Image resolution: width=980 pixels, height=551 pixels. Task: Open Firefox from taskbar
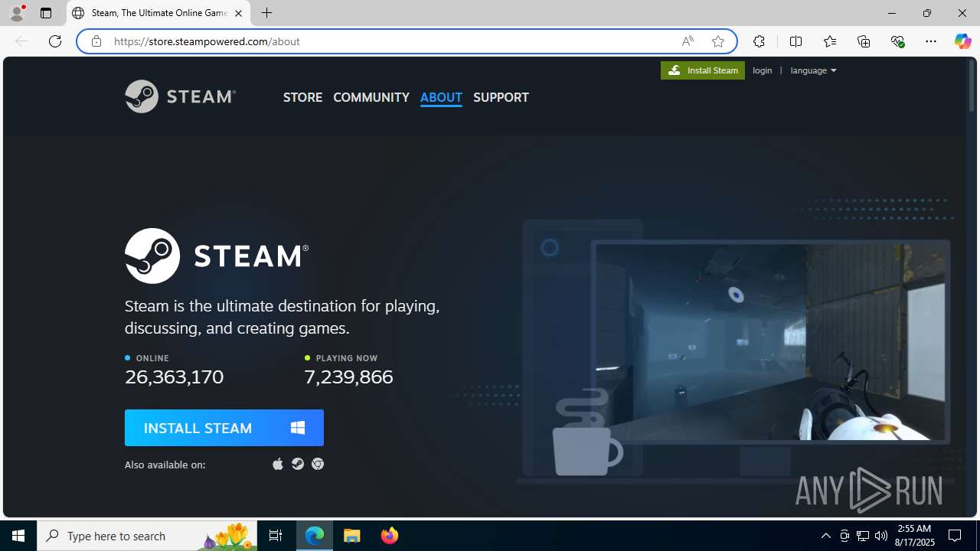pos(389,536)
